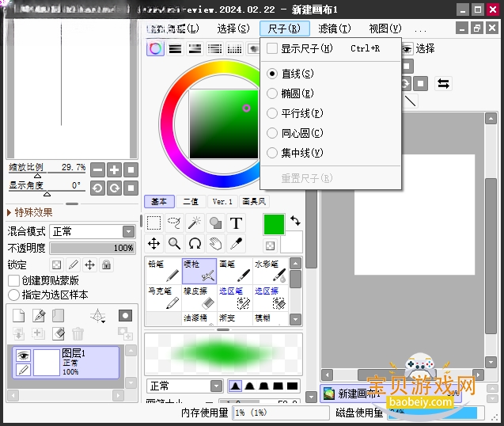Enable 显示尺子 checkbox
This screenshot has width=504, height=426.
tap(272, 48)
